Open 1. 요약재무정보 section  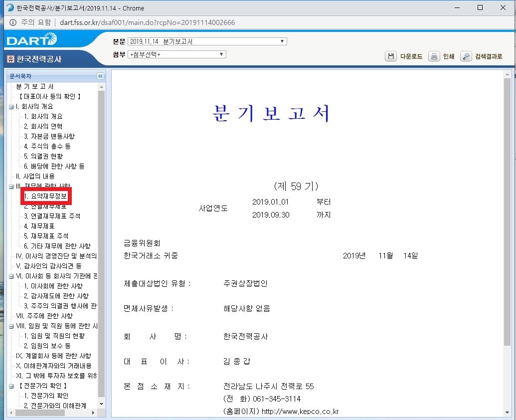pos(45,196)
